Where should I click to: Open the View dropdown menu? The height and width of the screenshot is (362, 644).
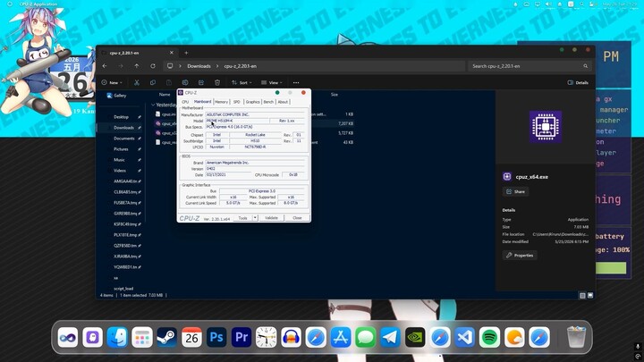(x=272, y=82)
